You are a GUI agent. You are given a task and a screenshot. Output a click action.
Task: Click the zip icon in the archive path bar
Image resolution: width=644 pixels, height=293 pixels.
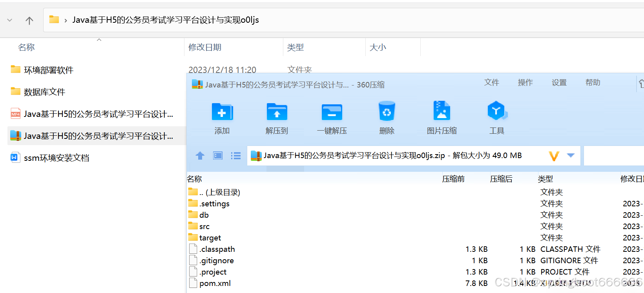[x=256, y=156]
